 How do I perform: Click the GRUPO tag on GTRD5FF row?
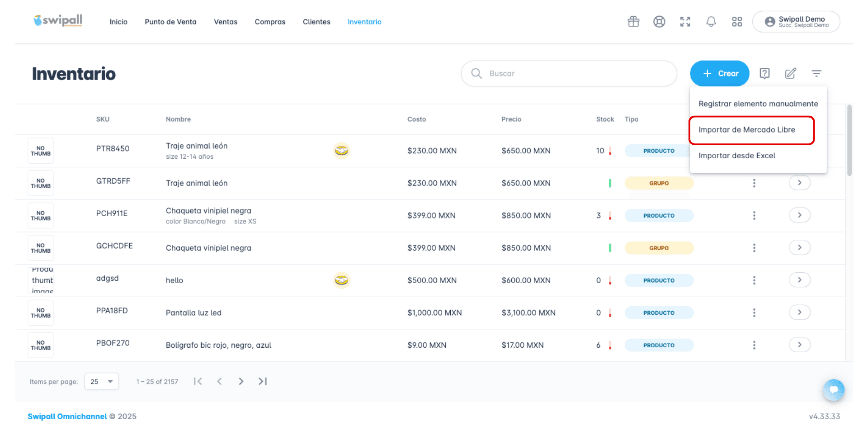659,183
